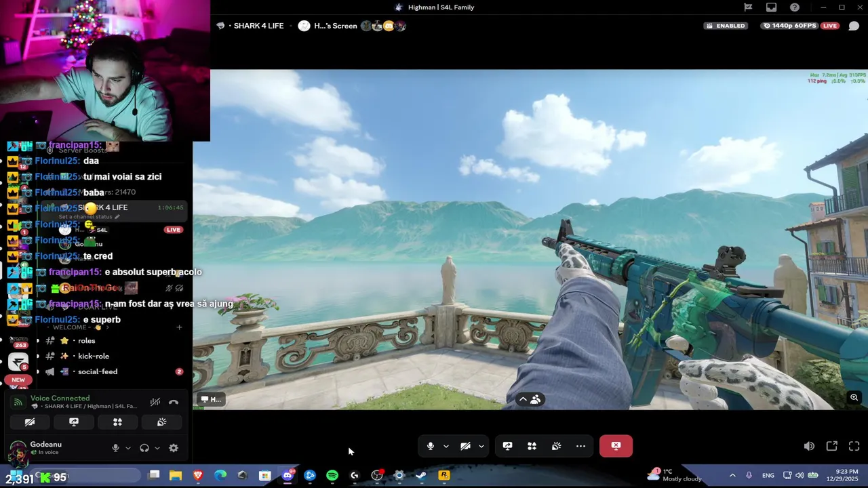This screenshot has width=868, height=488.
Task: Show hidden system tray icons chevron
Action: coord(732,475)
